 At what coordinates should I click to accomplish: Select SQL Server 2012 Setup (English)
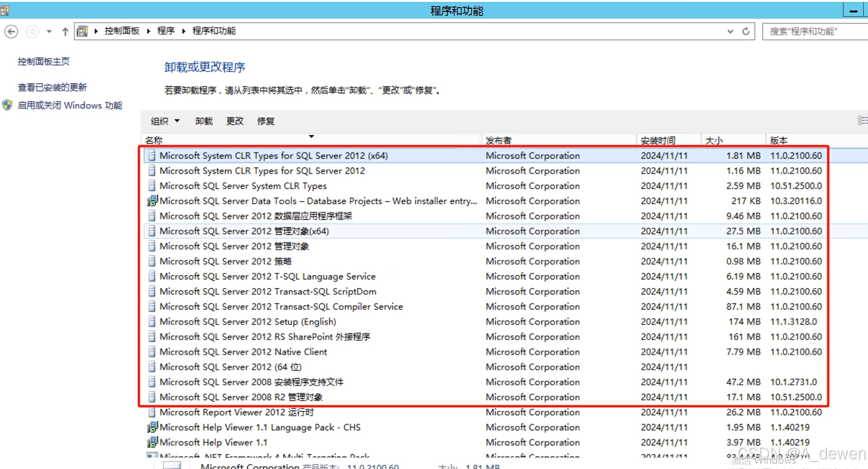tap(505, 321)
